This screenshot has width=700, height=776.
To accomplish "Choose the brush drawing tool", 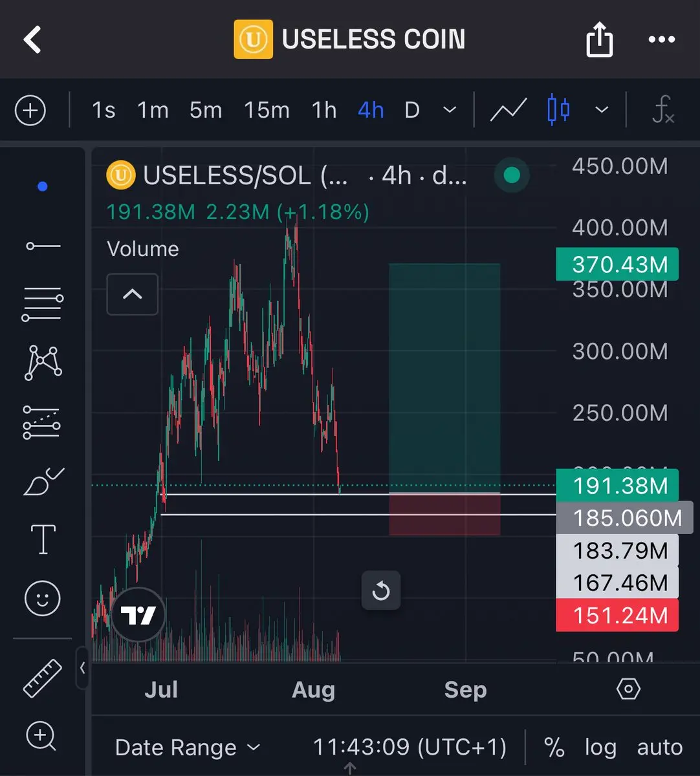I will click(x=43, y=482).
